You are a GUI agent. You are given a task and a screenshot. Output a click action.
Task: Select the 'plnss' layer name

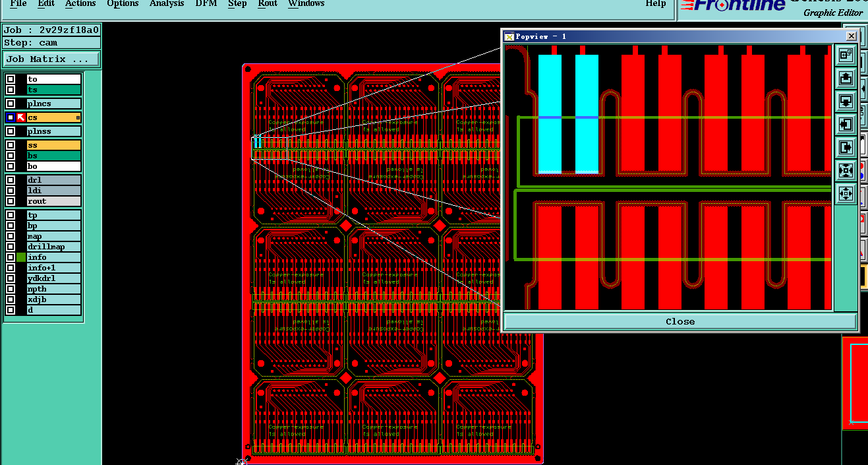click(x=53, y=131)
